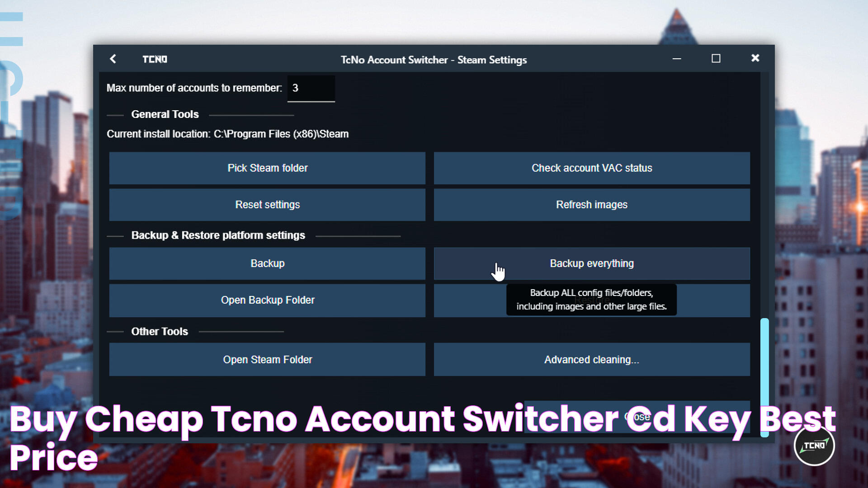Click Reset settings button

[x=267, y=204]
